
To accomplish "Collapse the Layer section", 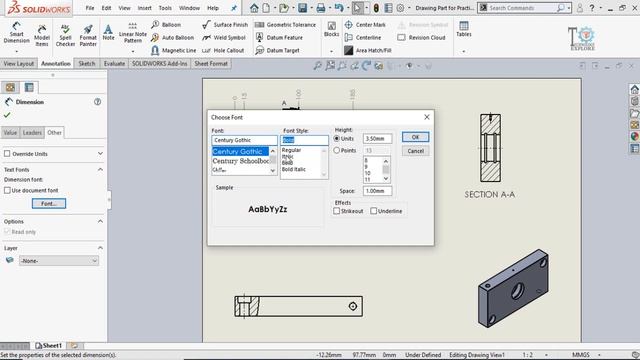I will tap(100, 248).
